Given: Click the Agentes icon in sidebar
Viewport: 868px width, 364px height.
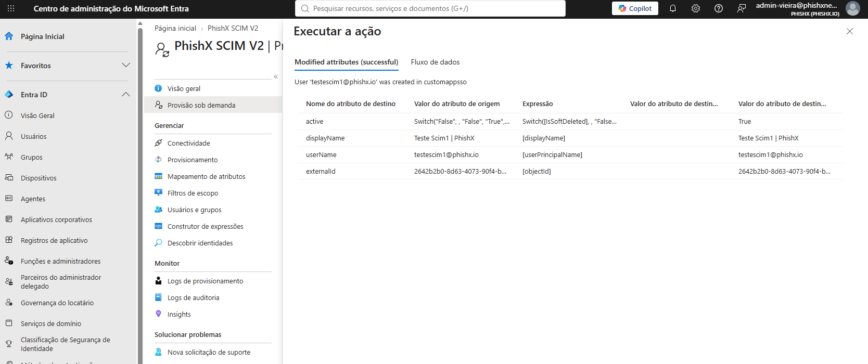Looking at the screenshot, I should [9, 198].
